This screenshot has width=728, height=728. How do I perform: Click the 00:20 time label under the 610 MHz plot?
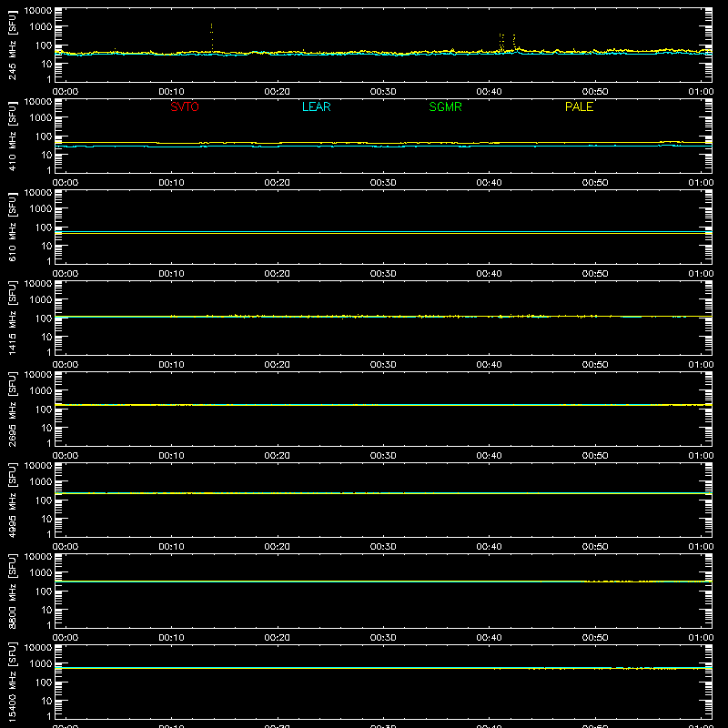click(x=278, y=274)
